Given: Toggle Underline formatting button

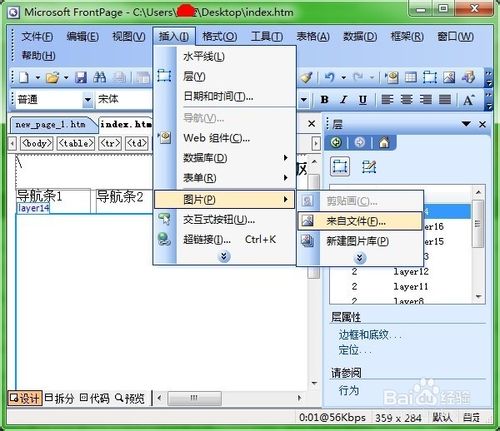Looking at the screenshot, I should pyautogui.click(x=363, y=100).
